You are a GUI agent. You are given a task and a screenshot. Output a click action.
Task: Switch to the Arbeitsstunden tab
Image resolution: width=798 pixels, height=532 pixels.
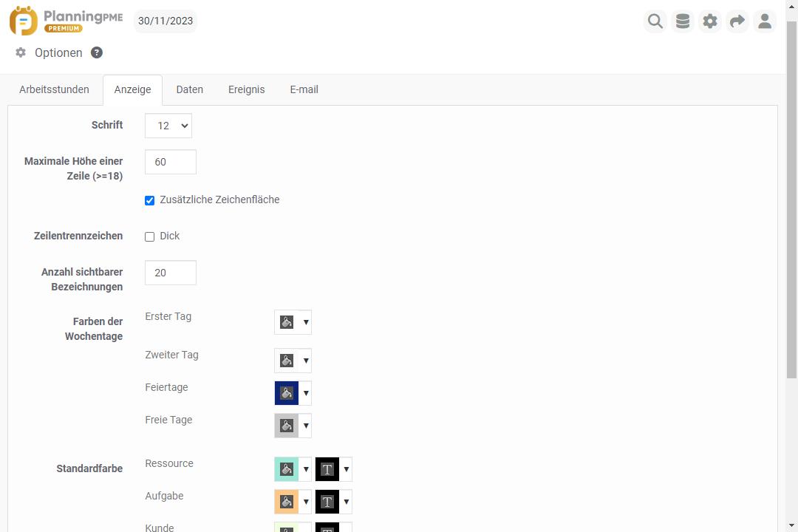click(x=54, y=89)
